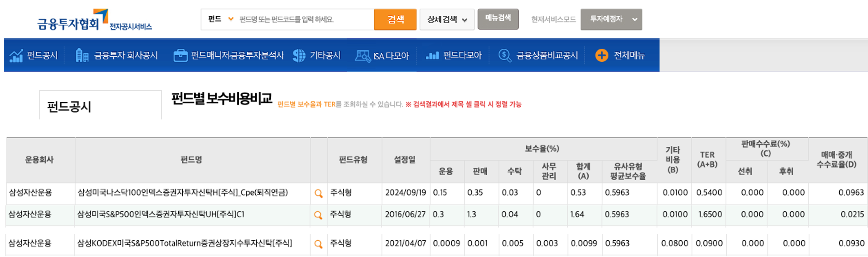Click the 현재서비스모드 label
The width and height of the screenshot is (868, 257).
click(x=553, y=19)
